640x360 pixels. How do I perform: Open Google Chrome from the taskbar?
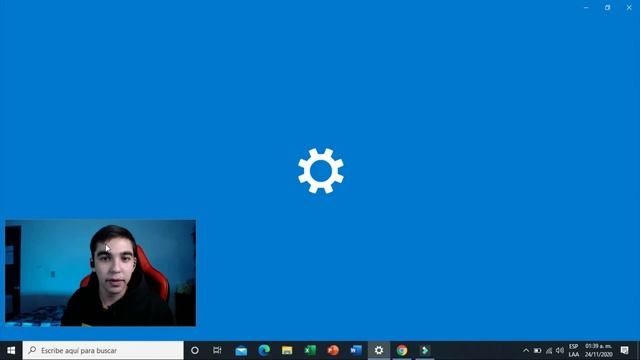[x=402, y=350]
